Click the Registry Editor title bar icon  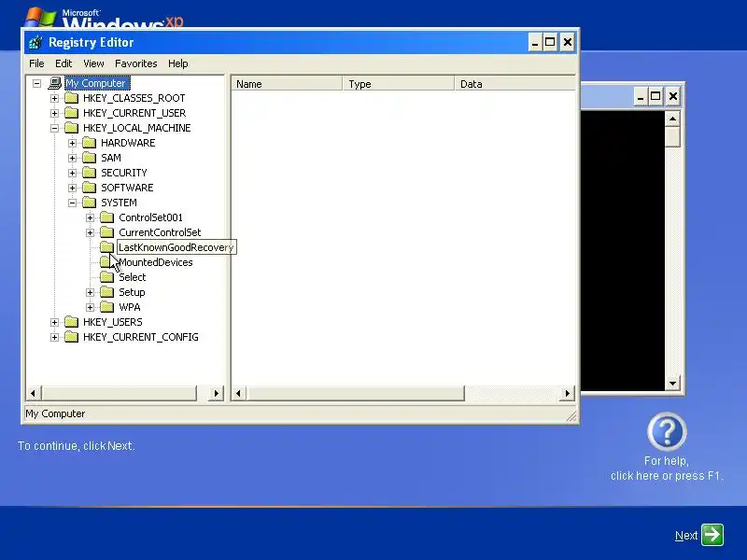(35, 42)
